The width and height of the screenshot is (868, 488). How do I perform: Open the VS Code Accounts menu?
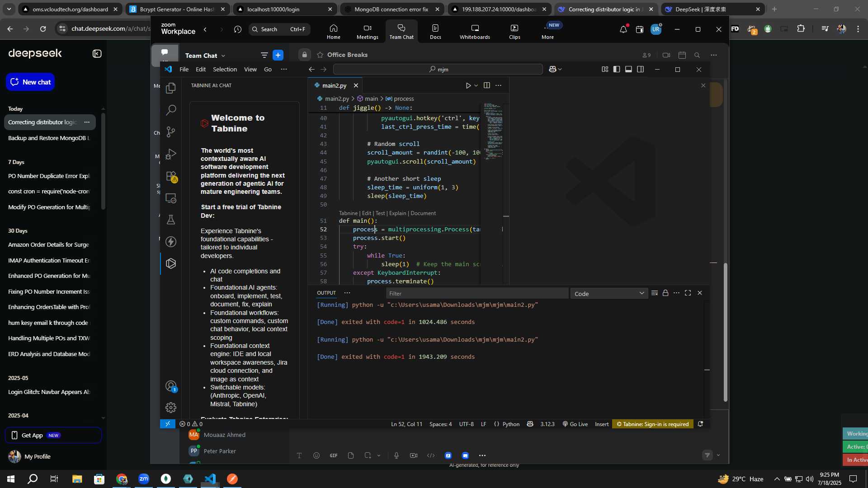(171, 386)
